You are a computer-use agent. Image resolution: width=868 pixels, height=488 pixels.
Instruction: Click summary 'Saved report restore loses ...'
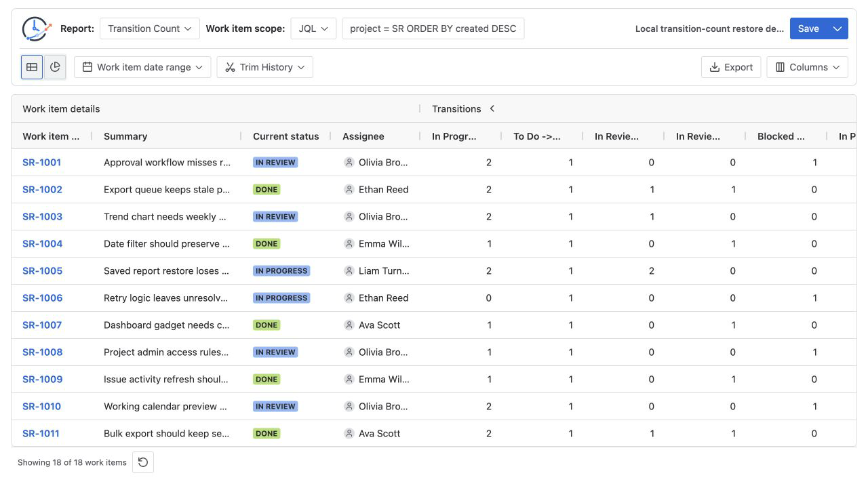(166, 270)
